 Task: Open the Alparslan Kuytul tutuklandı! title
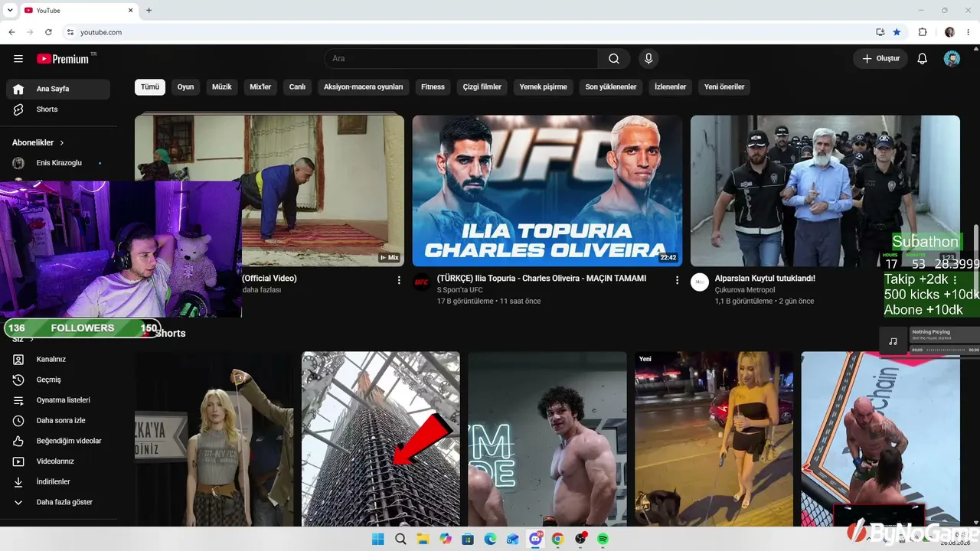point(765,279)
